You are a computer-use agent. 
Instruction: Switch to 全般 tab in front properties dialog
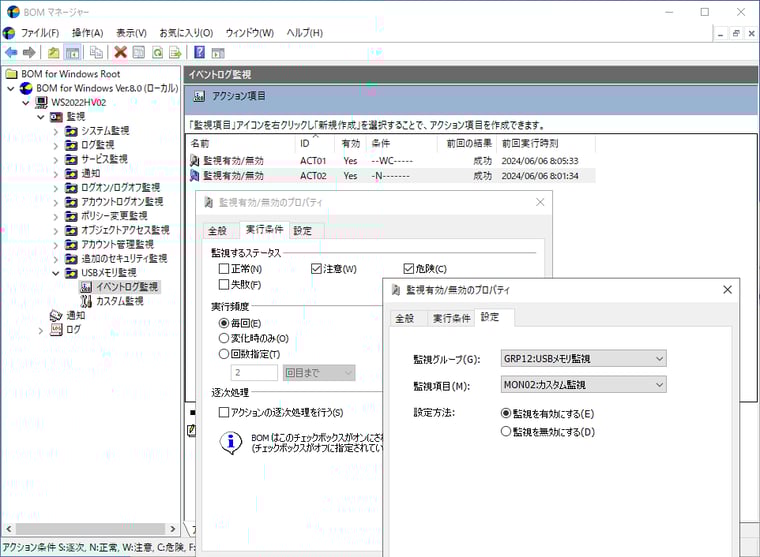(x=408, y=318)
